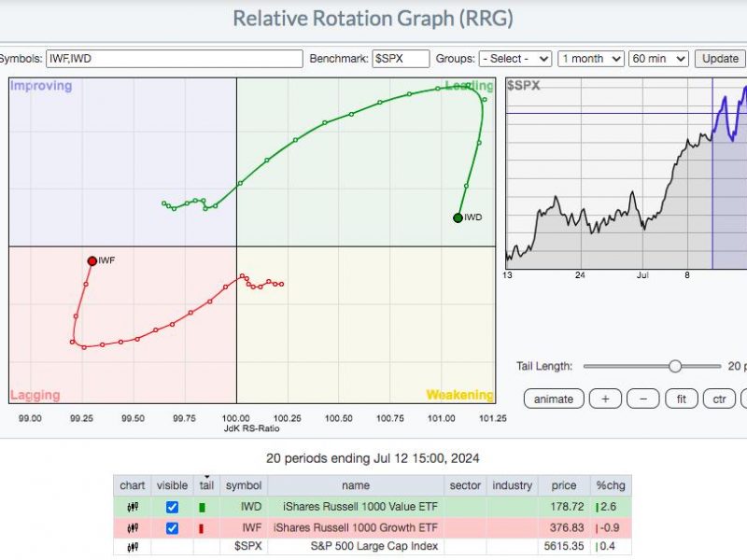This screenshot has width=747, height=560.
Task: Click iShares Russell 1000 Growth ETF name
Action: [356, 527]
